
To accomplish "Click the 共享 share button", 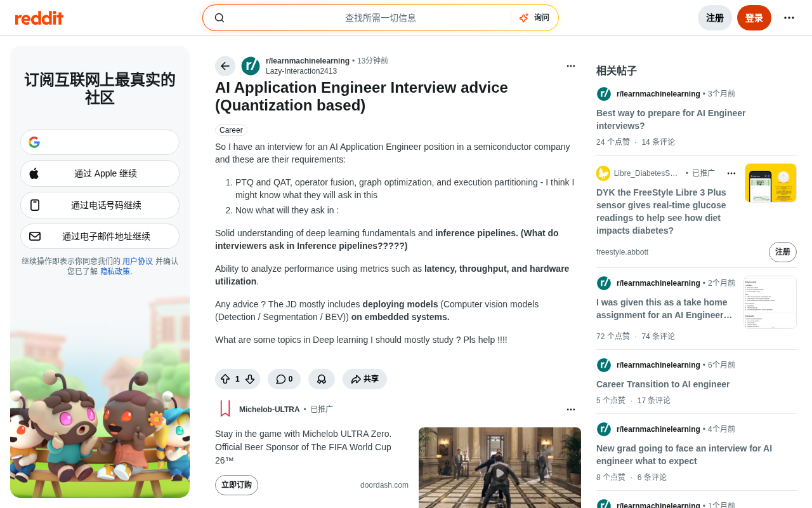I will pos(365,379).
